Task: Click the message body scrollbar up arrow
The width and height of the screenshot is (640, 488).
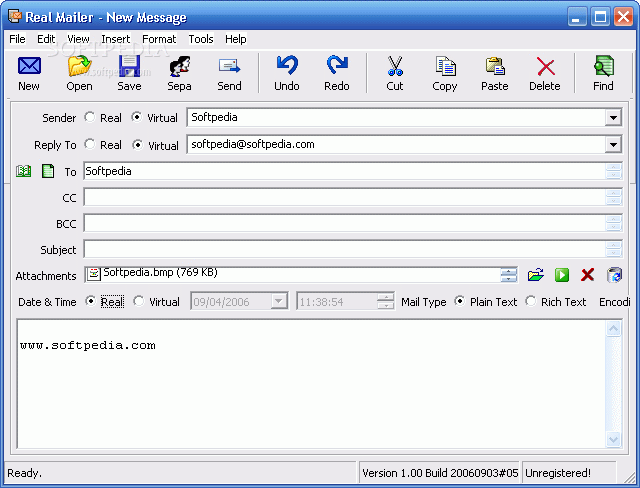Action: pos(613,329)
